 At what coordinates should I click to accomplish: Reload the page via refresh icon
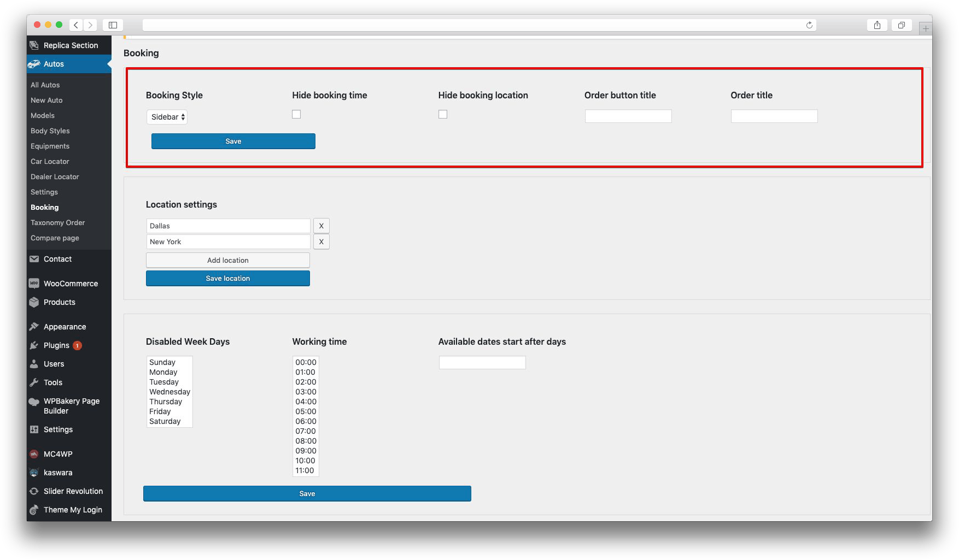pos(809,25)
